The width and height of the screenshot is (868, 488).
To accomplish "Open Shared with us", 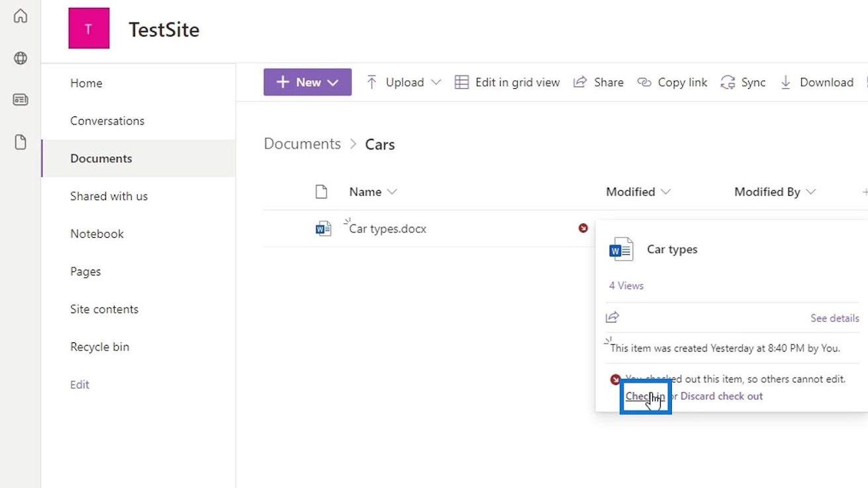I will point(109,196).
